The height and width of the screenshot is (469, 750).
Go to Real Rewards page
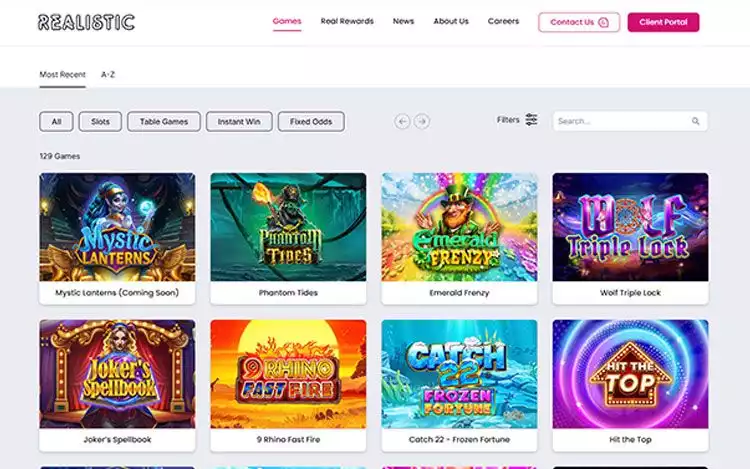tap(347, 21)
